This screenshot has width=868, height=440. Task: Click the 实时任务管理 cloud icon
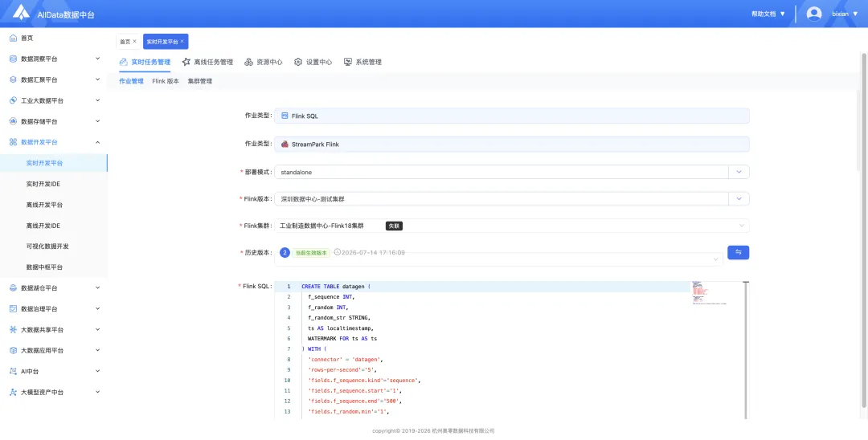(x=124, y=62)
